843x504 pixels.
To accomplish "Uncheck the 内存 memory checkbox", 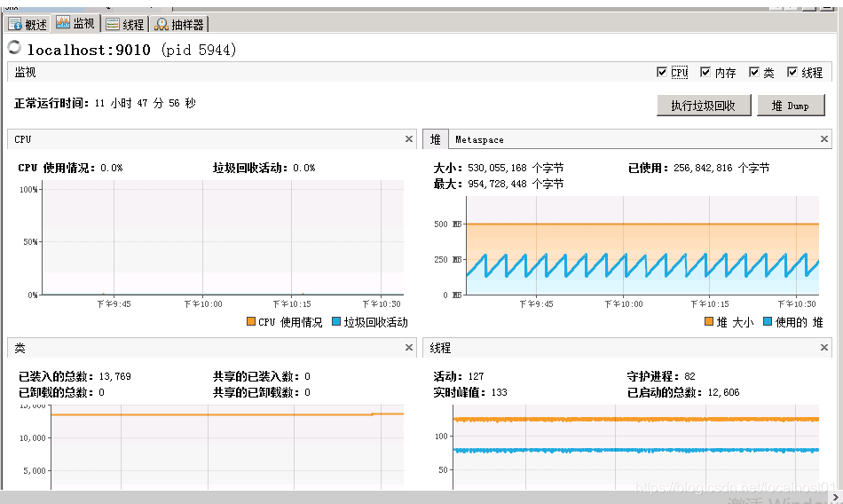I will click(705, 72).
